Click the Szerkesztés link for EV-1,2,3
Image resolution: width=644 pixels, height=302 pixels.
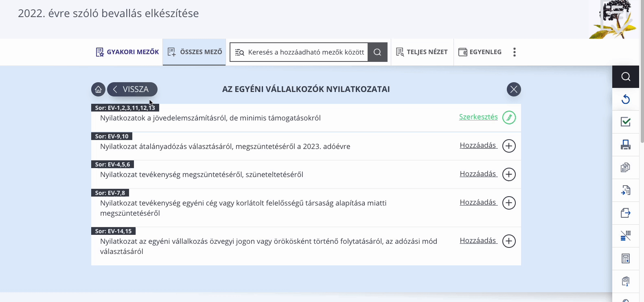click(x=478, y=117)
